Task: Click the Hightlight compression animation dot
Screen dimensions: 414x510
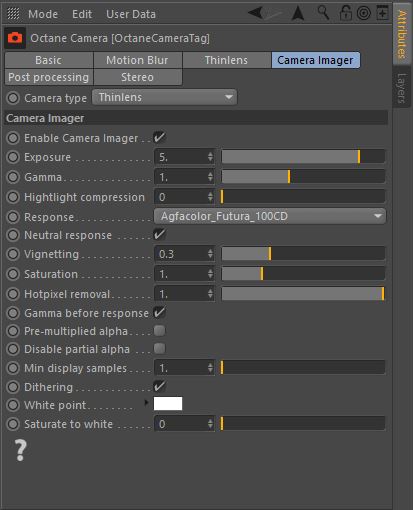Action: [x=13, y=197]
